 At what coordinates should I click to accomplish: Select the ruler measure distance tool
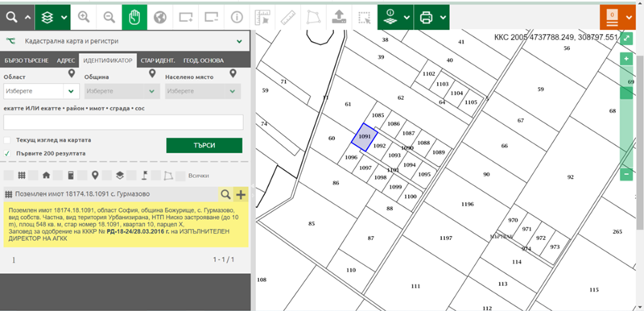pyautogui.click(x=288, y=17)
